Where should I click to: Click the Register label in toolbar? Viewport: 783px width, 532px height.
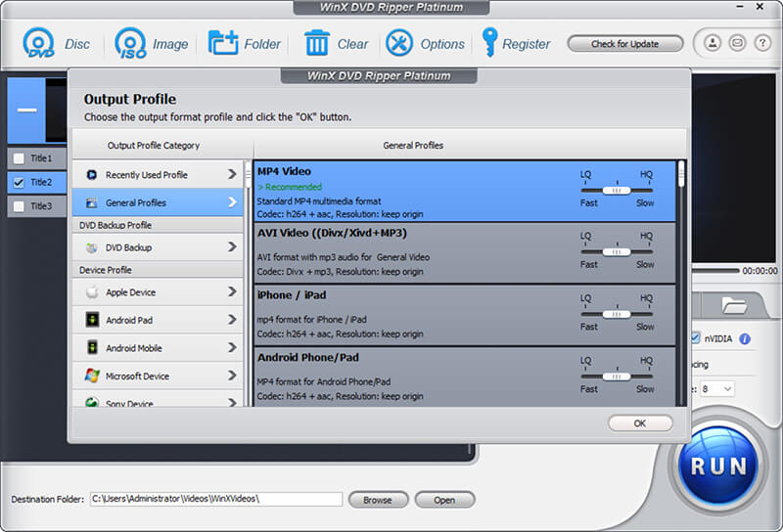526,44
